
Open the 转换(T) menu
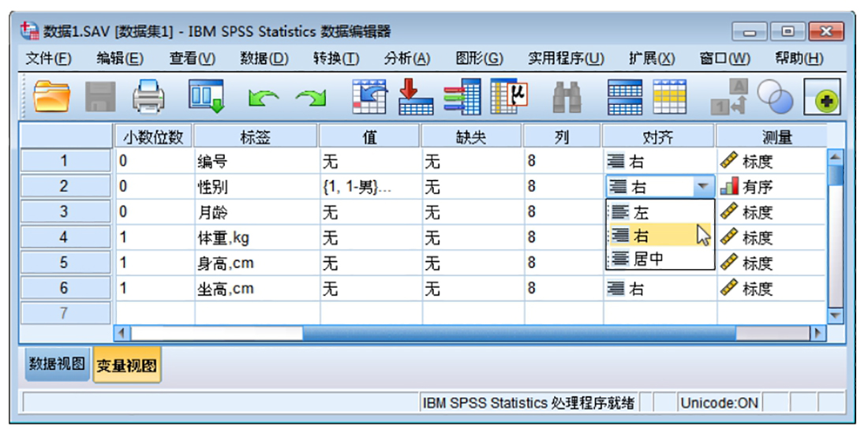point(335,58)
